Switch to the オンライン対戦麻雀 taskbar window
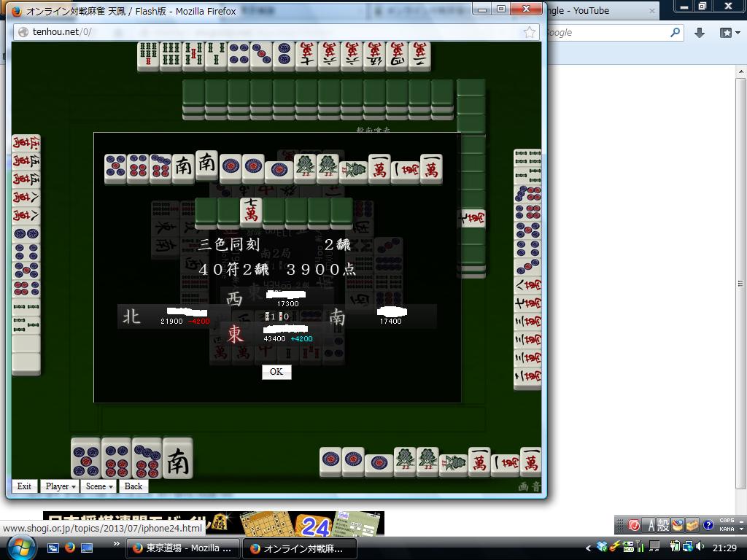This screenshot has width=747, height=560. point(300,548)
